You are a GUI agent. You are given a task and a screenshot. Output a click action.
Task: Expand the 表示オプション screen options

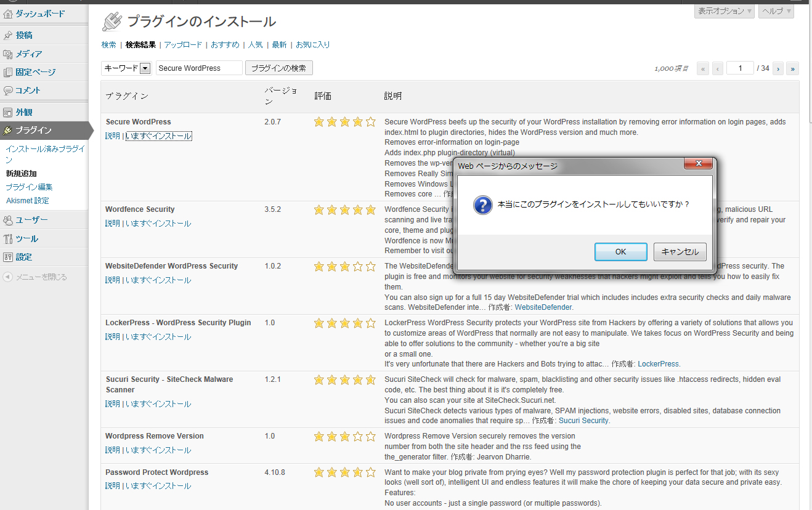(725, 11)
